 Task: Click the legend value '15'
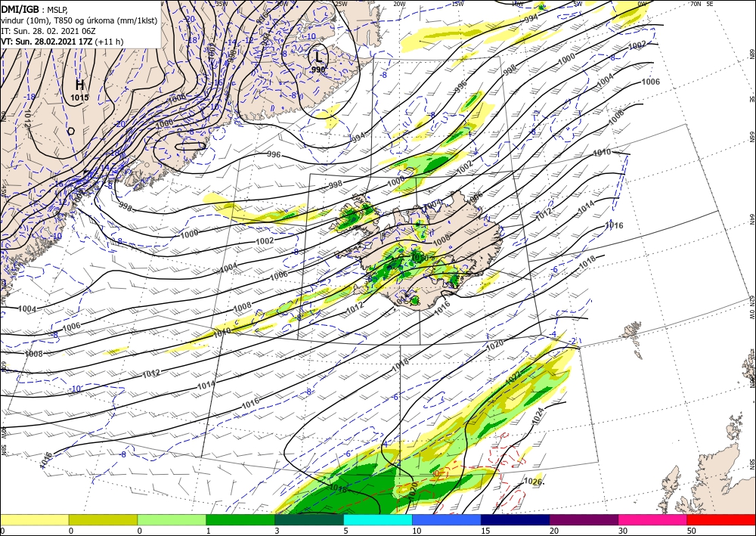[x=485, y=531]
